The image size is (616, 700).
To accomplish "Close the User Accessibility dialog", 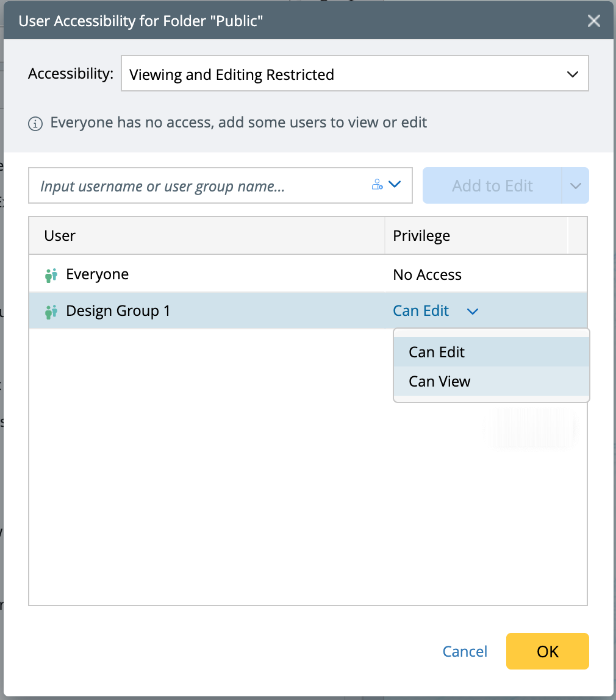I will (x=593, y=21).
